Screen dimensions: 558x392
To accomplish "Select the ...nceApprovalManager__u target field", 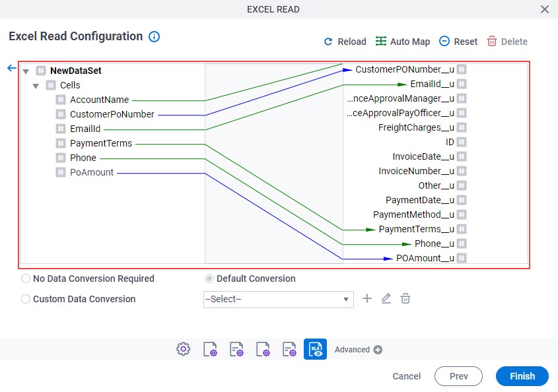I will point(401,98).
